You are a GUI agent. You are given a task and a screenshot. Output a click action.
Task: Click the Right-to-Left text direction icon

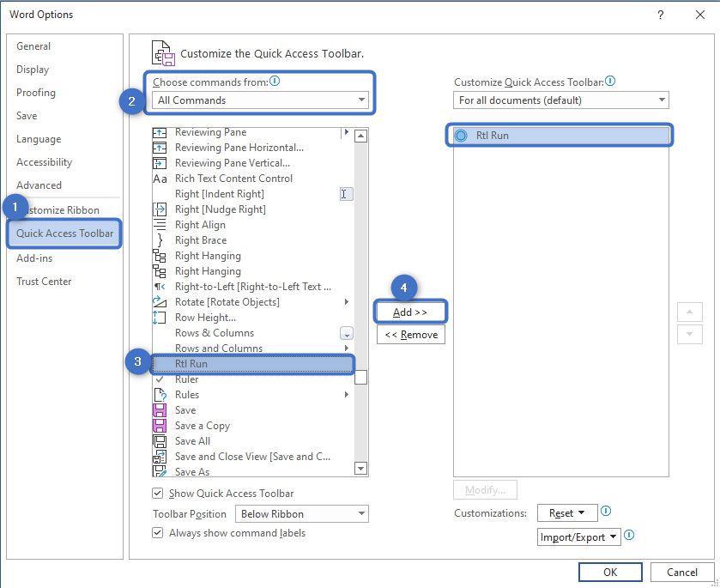click(x=160, y=287)
